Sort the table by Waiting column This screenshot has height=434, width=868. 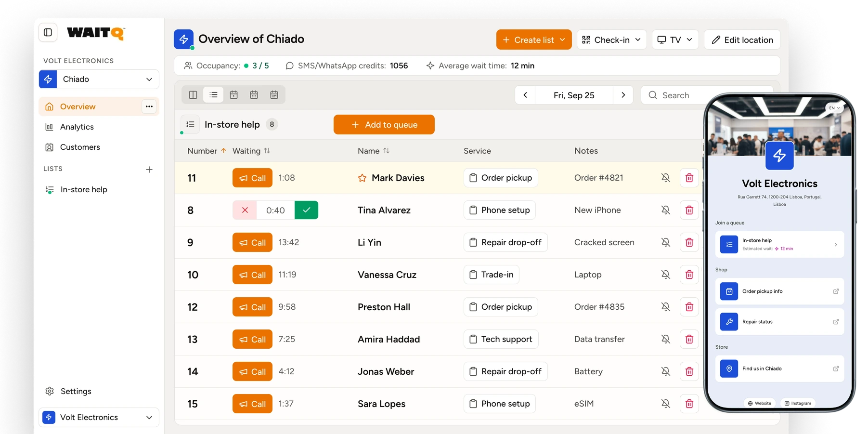(x=251, y=151)
